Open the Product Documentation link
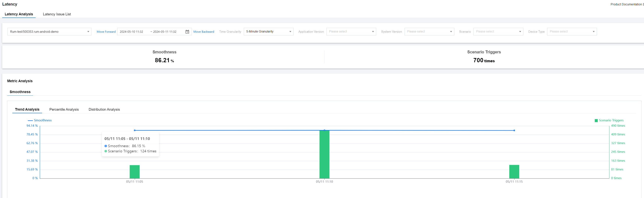Image resolution: width=644 pixels, height=198 pixels. pos(626,4)
